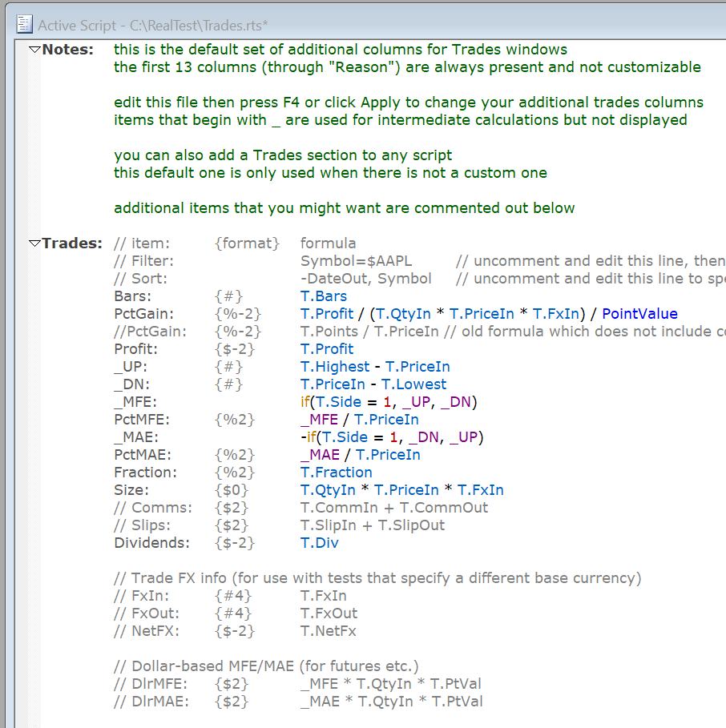Click the {$0} format for Size
The image size is (726, 728).
pyautogui.click(x=232, y=490)
